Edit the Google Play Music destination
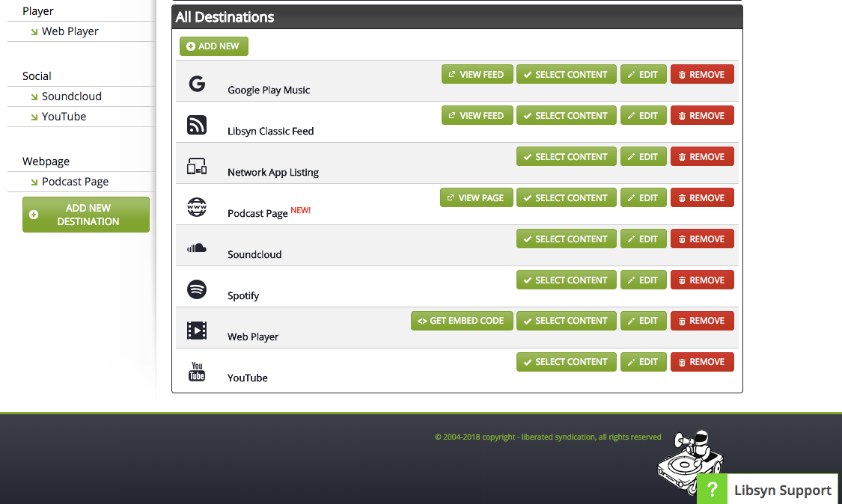This screenshot has width=842, height=504. click(x=644, y=75)
